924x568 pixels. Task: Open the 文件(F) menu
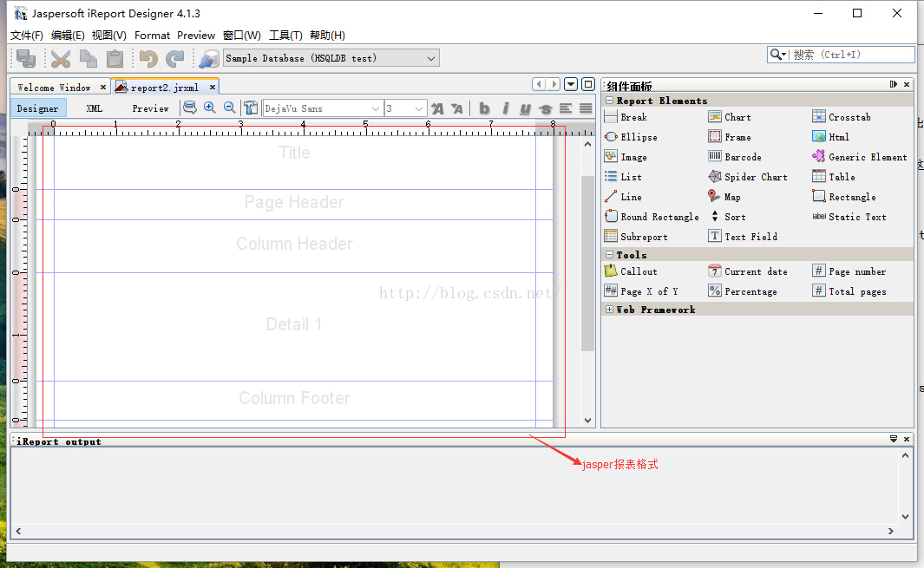tap(27, 36)
